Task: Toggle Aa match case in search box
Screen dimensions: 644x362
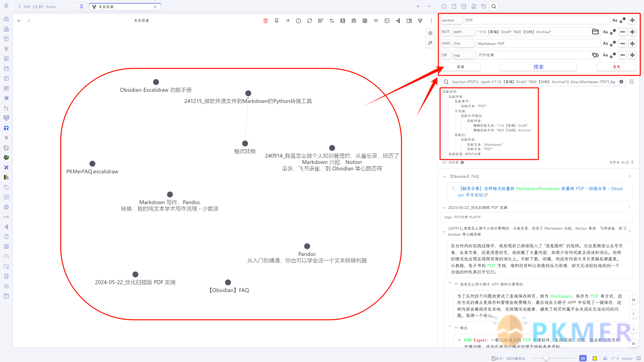Action: tap(613, 82)
